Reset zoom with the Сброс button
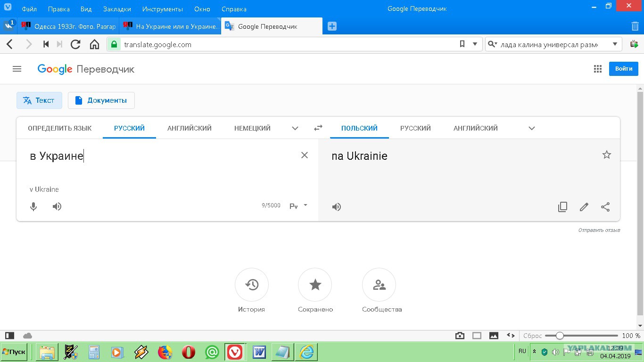This screenshot has width=644, height=362. tap(532, 336)
